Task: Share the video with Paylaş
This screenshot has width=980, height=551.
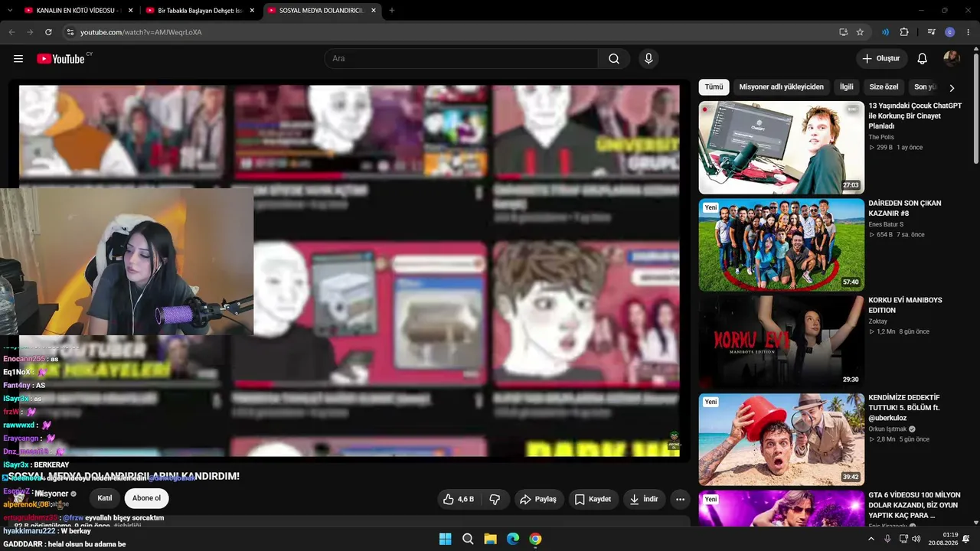Action: 538,499
